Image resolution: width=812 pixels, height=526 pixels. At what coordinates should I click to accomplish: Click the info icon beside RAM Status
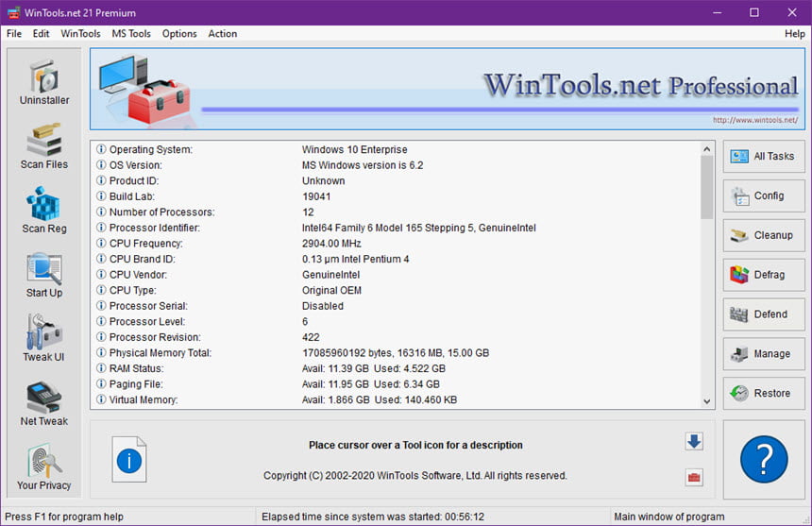pos(102,368)
